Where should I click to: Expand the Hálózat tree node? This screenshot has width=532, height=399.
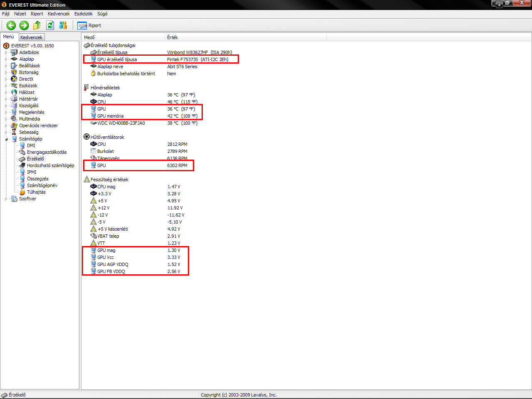pyautogui.click(x=6, y=92)
